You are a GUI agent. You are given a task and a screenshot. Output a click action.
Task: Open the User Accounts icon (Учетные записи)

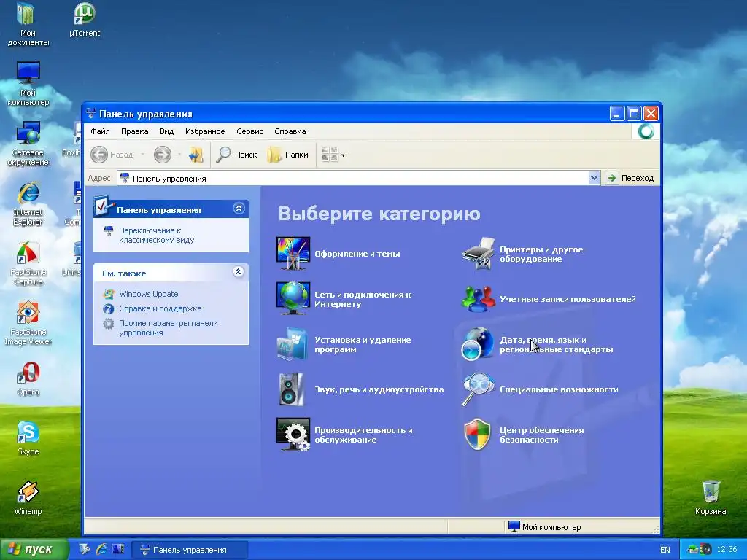pyautogui.click(x=479, y=298)
